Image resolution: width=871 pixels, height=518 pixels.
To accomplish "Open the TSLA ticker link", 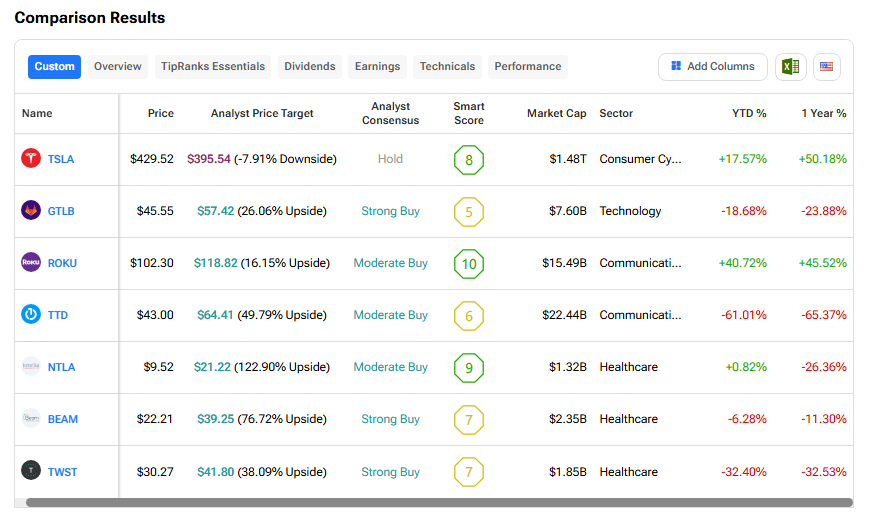I will click(x=61, y=159).
